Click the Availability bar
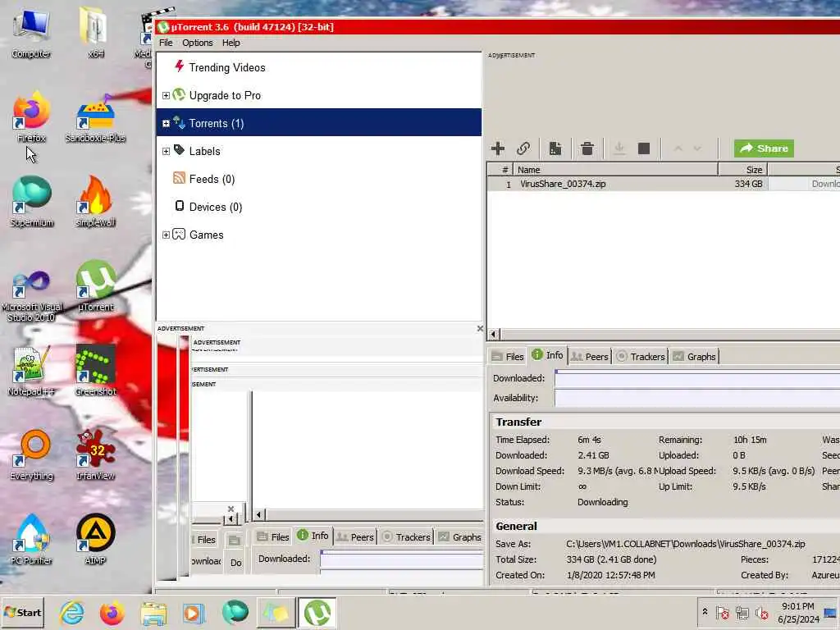 coord(697,398)
